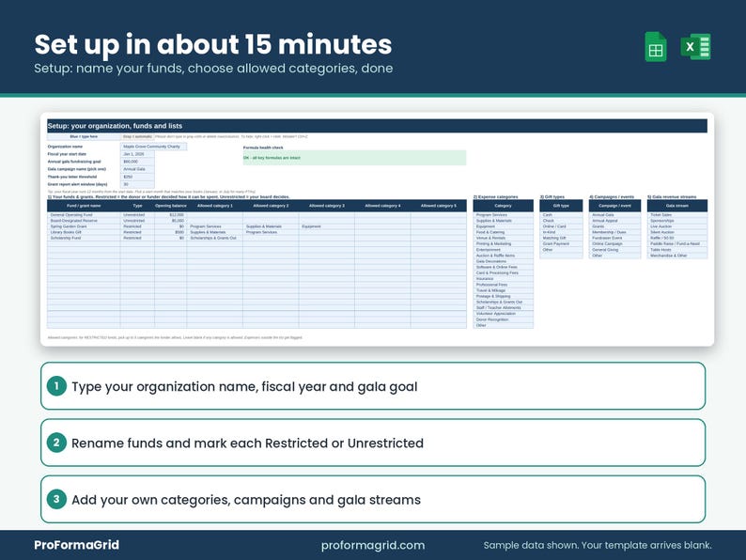The image size is (746, 560).
Task: Select the 'Library Books Gift' fund cell
Action: (84, 232)
